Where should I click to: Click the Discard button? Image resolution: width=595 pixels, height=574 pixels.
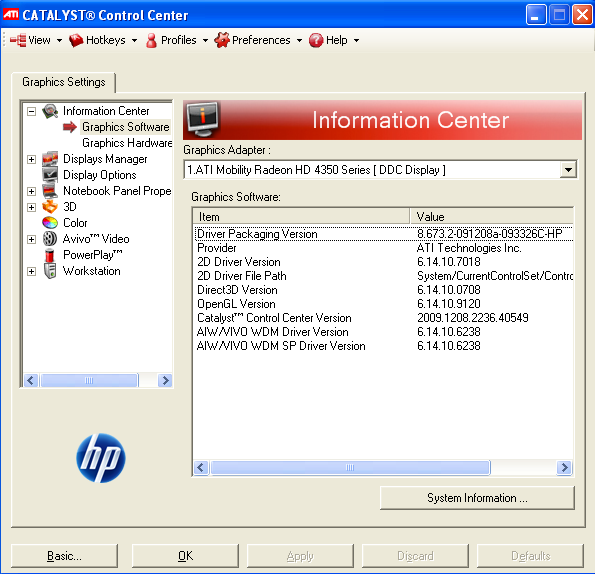415,556
